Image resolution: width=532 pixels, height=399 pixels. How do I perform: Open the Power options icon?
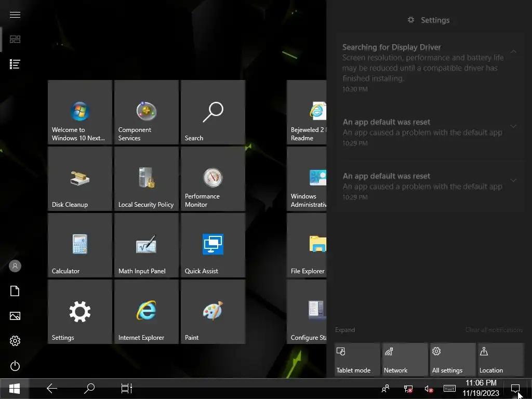(x=15, y=366)
